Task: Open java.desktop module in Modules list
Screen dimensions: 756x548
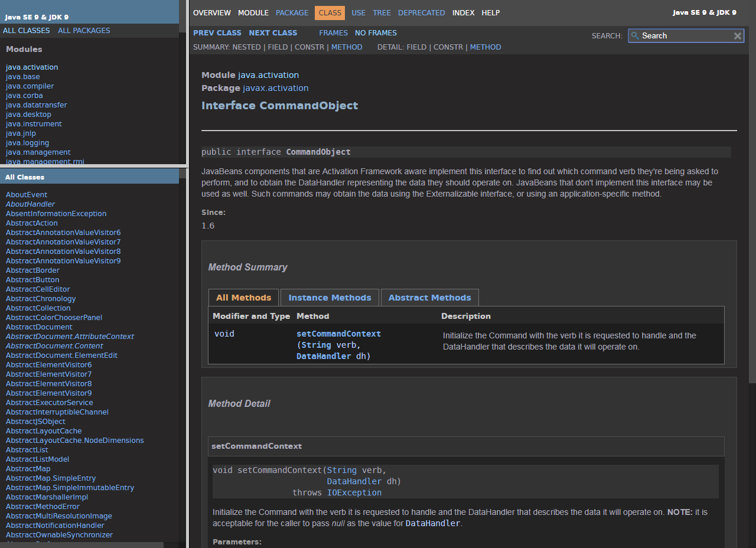Action: (x=28, y=115)
